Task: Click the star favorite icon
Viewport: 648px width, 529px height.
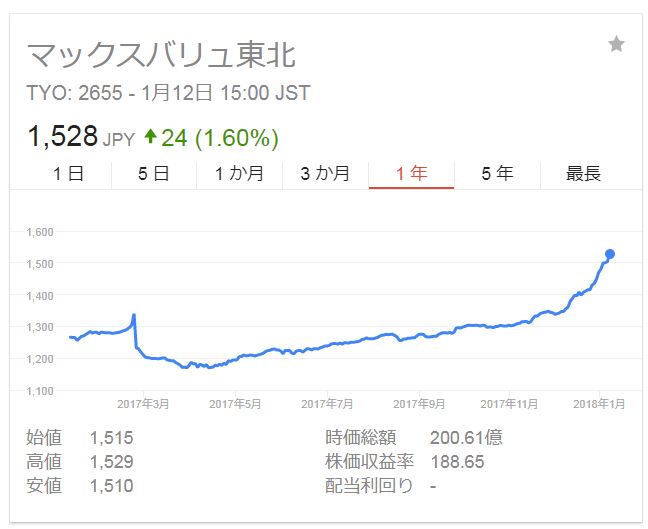Action: tap(616, 44)
